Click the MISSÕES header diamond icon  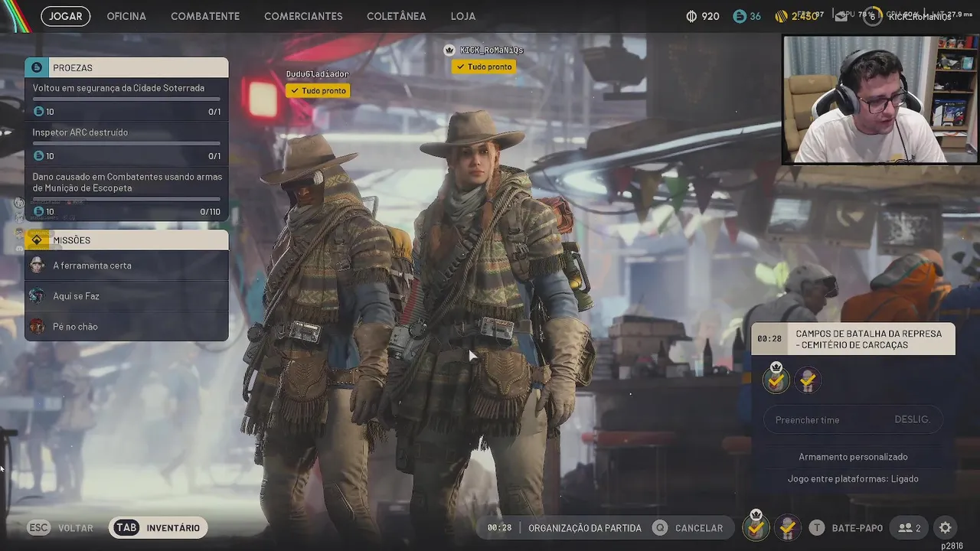coord(36,240)
